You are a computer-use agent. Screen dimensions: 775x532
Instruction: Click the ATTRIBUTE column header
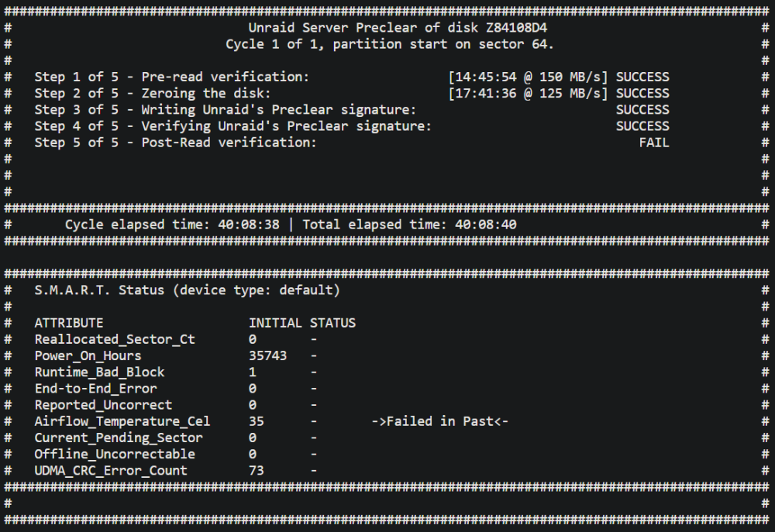(69, 323)
